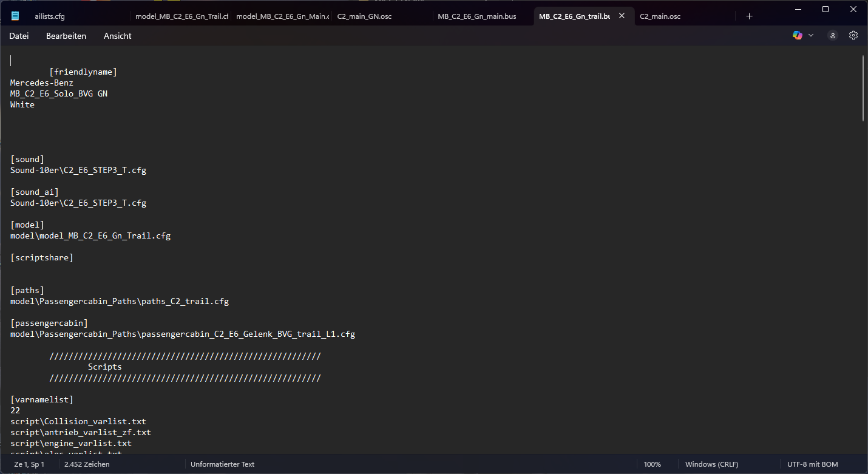
Task: Activate the C2_main.osc tab
Action: [x=660, y=16]
